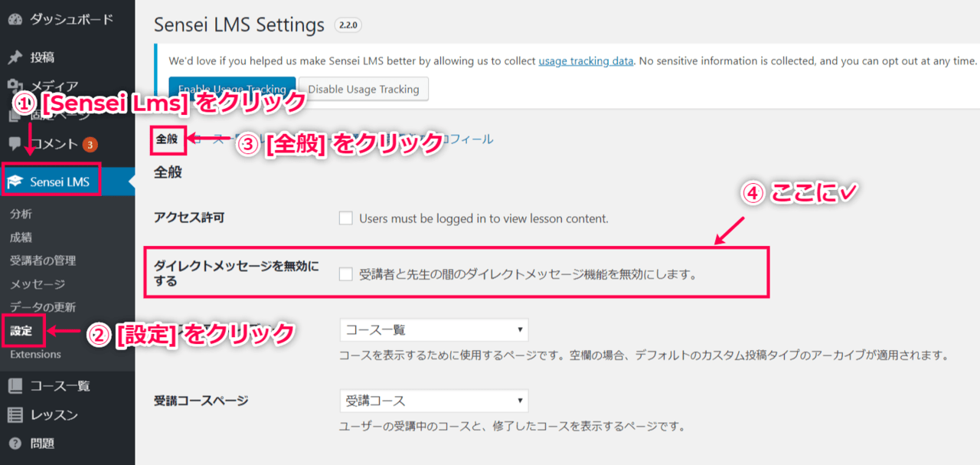The image size is (980, 465).
Task: Open the コース一覧 page dropdown
Action: (434, 330)
